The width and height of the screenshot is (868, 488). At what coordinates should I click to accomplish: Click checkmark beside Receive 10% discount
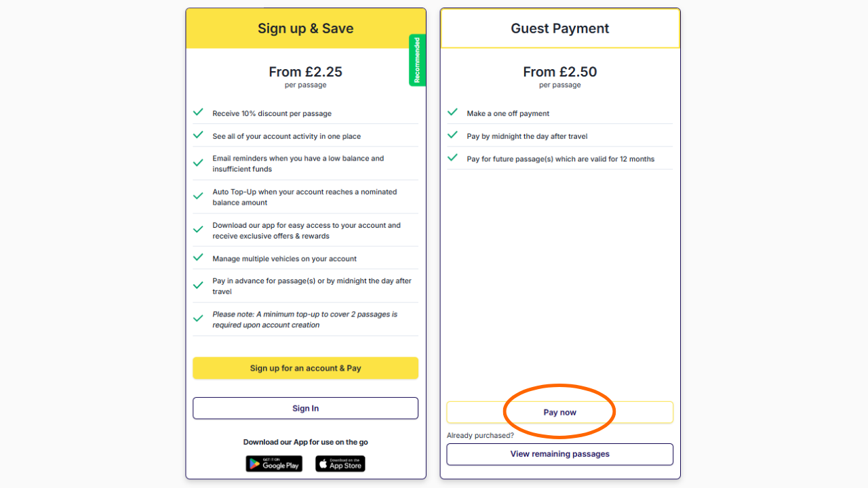click(198, 113)
